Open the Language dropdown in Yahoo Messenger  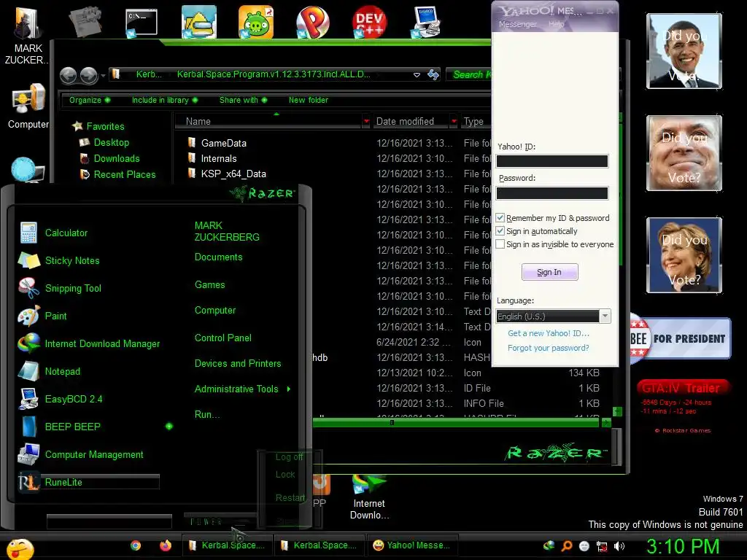coord(605,316)
